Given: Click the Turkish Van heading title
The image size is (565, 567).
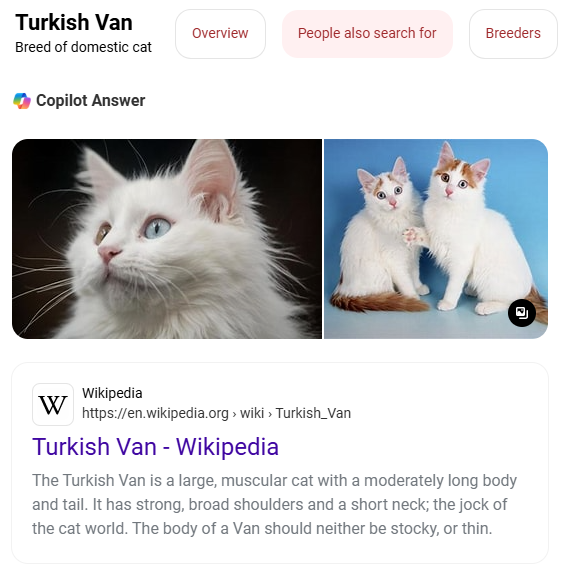Looking at the screenshot, I should coord(74,22).
